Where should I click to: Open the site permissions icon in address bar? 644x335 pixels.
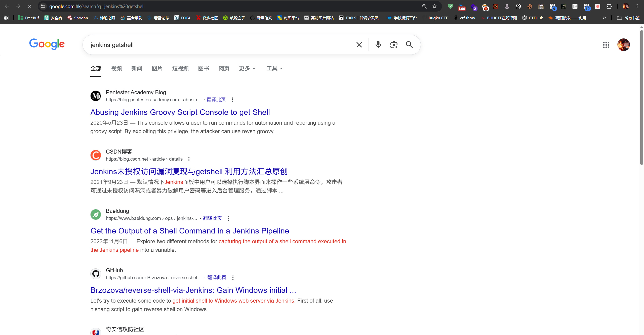click(x=43, y=6)
